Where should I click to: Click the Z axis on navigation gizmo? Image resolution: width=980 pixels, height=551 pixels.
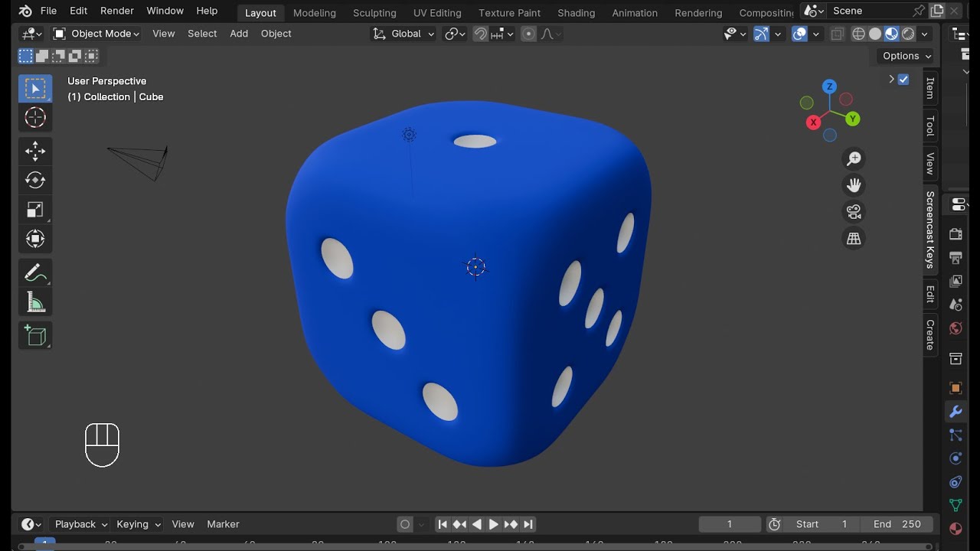click(829, 86)
